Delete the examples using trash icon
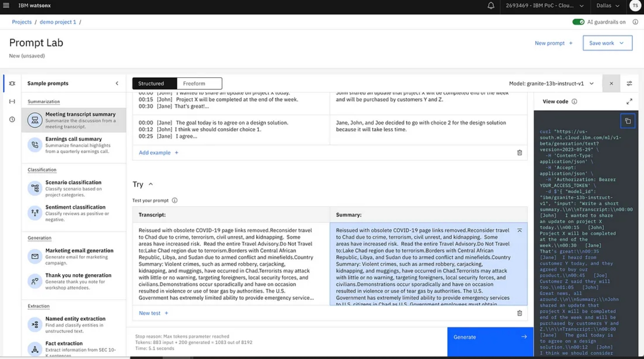 tap(520, 153)
